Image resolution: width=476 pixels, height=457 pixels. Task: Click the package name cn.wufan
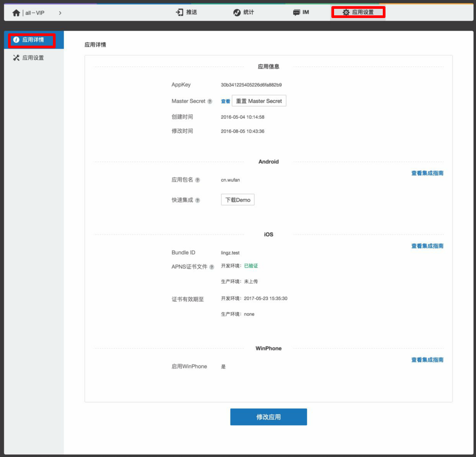[230, 180]
